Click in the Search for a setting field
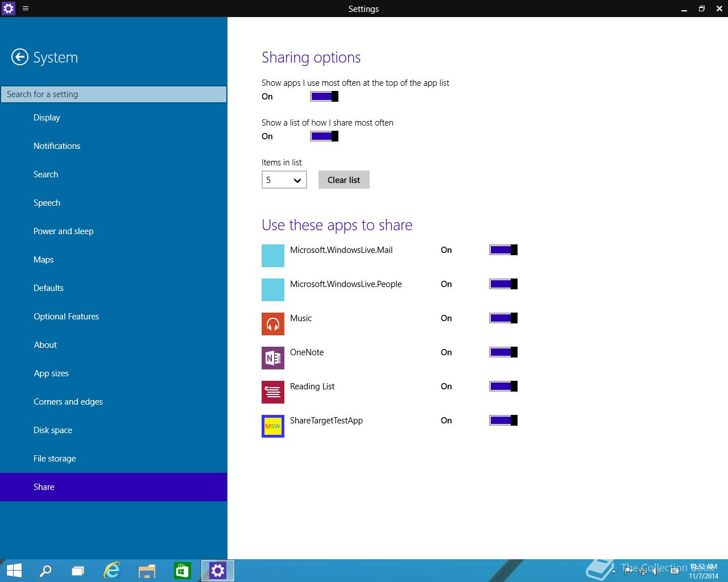The height and width of the screenshot is (582, 728). click(x=114, y=94)
